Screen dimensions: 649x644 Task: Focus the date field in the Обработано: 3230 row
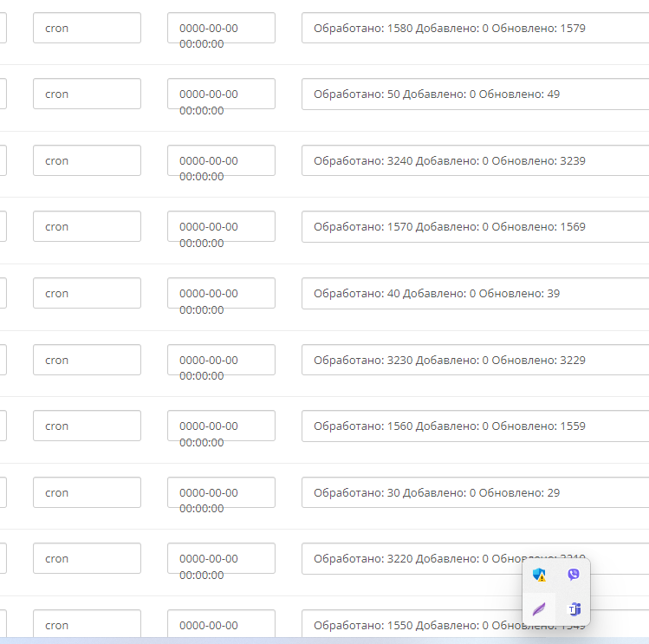(221, 360)
